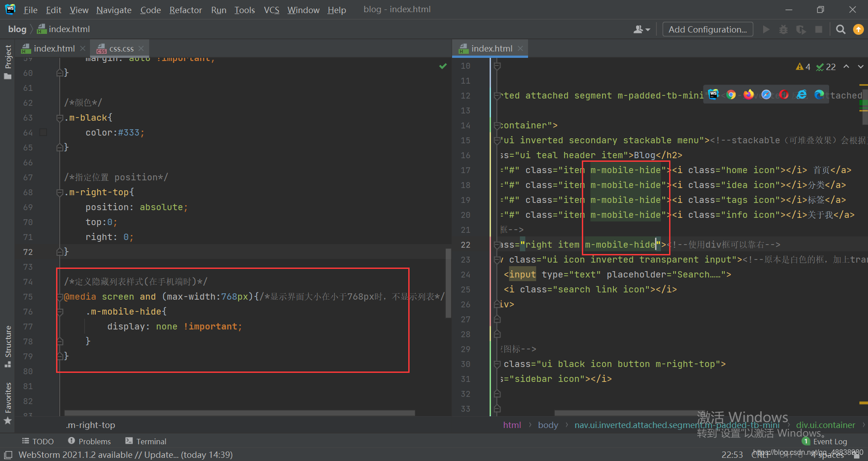868x461 pixels.
Task: Open the user account dropdown
Action: 642,29
